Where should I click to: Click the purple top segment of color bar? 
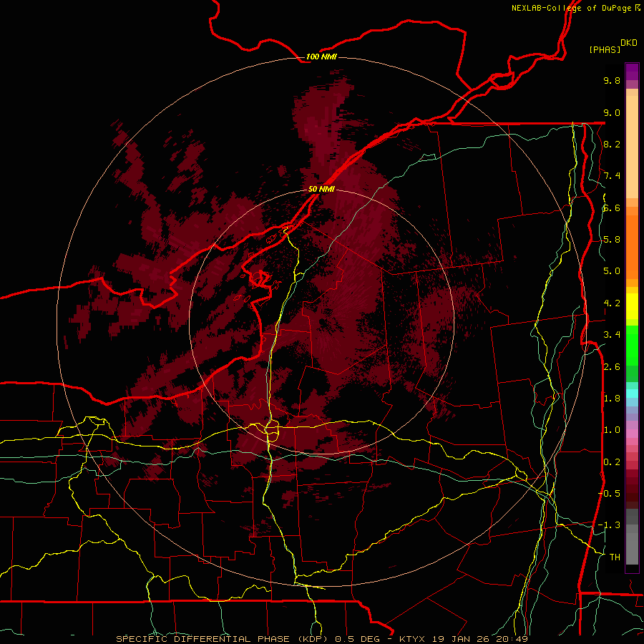(x=632, y=72)
